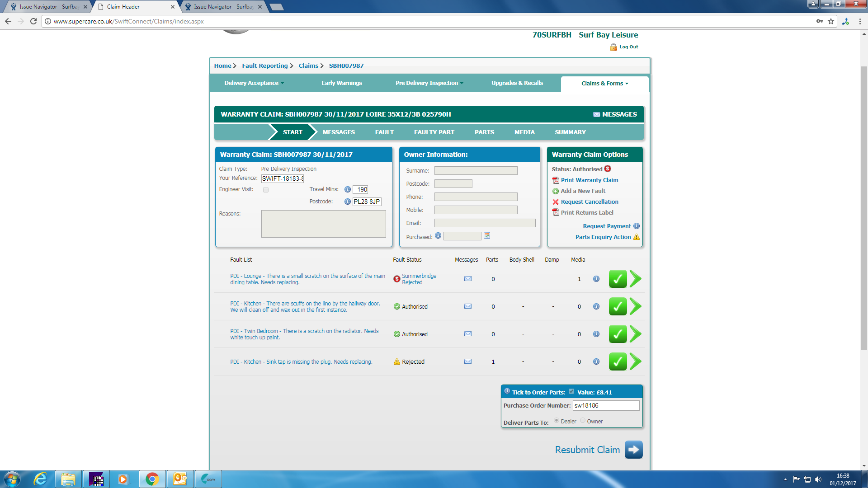868x488 pixels.
Task: Click the Purchase Order Number field
Action: point(606,406)
